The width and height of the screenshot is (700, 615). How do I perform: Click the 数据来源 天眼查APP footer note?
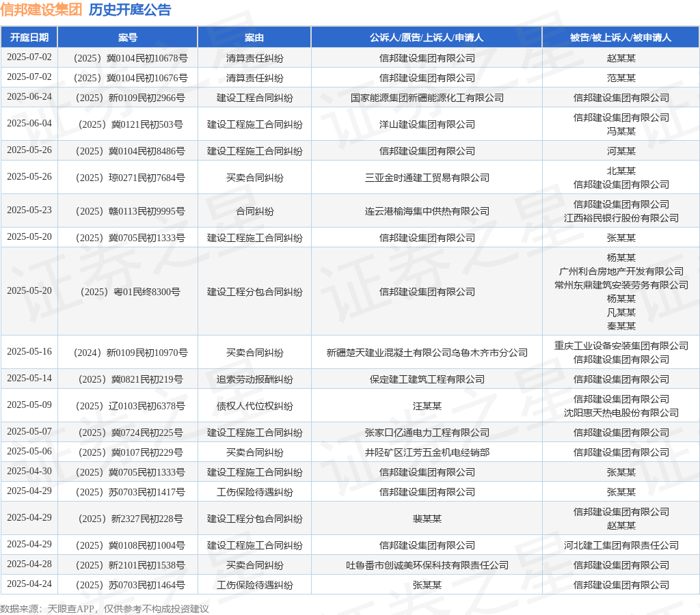[105, 609]
